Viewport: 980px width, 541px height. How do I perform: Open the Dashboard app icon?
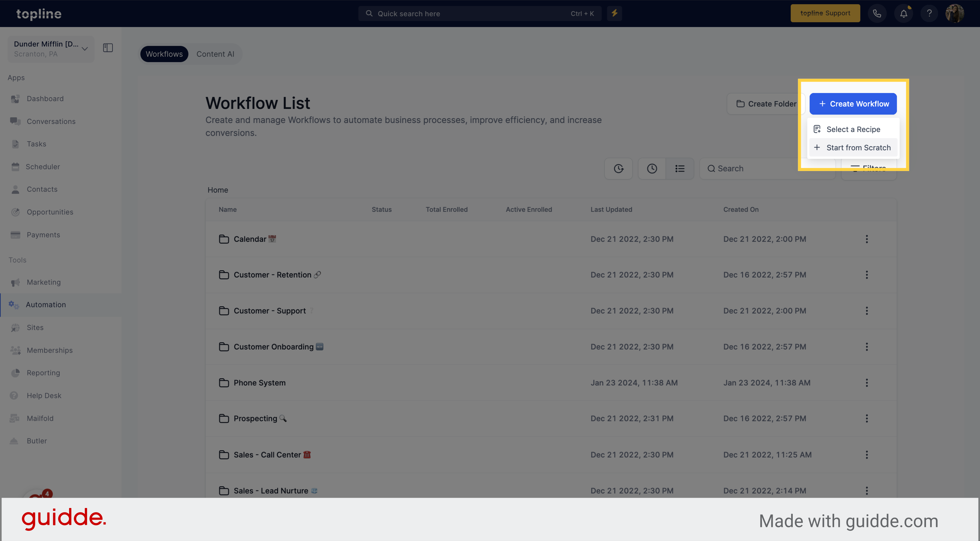[15, 99]
